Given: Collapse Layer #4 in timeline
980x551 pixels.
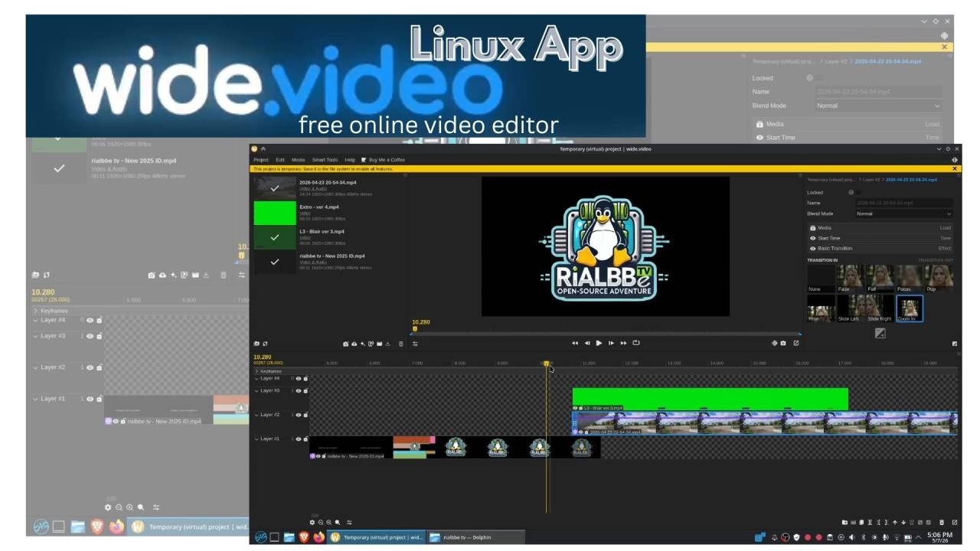Looking at the screenshot, I should click(x=256, y=378).
